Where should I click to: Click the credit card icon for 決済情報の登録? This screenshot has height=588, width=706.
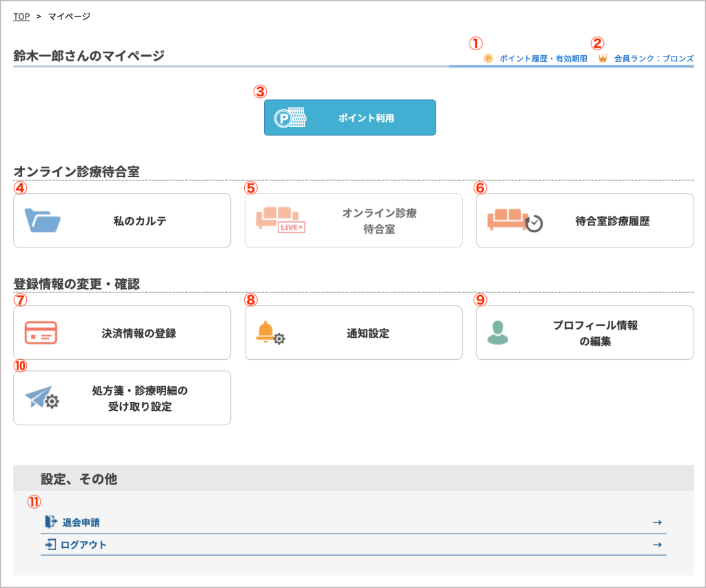click(x=41, y=333)
